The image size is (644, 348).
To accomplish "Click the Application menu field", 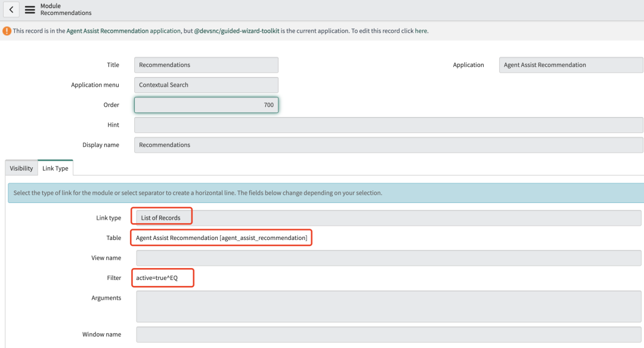I will point(206,85).
